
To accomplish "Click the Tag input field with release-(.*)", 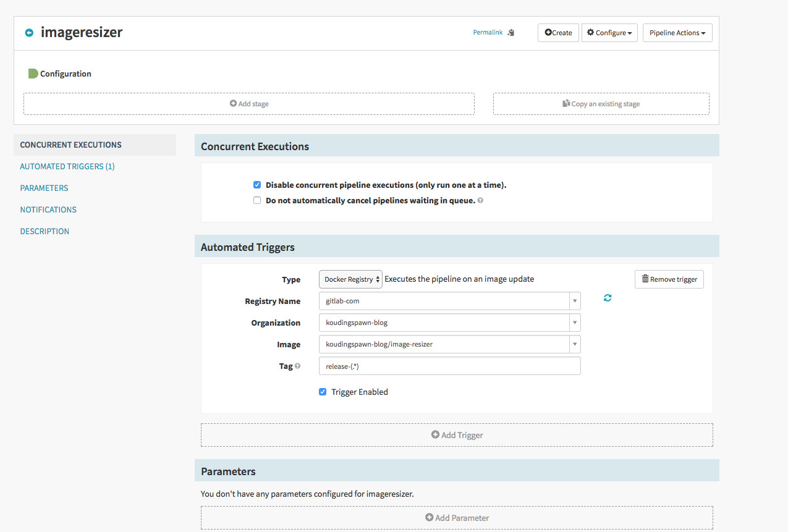I will tap(449, 366).
